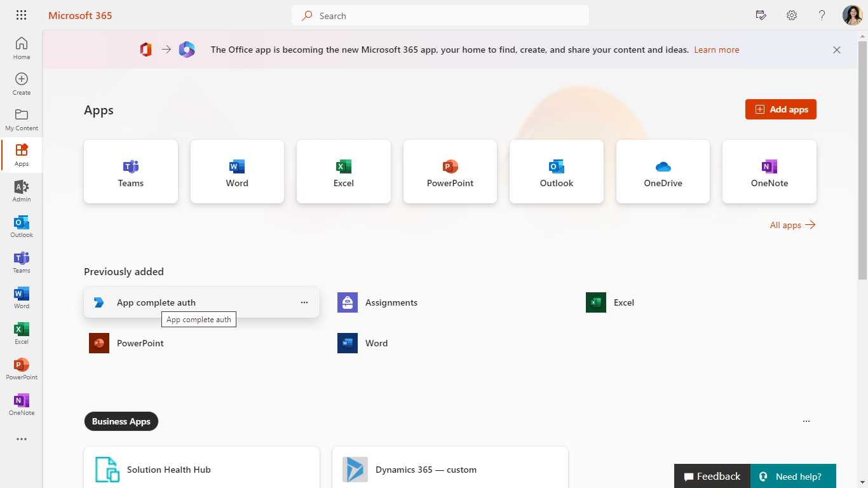Image resolution: width=868 pixels, height=488 pixels.
Task: Open Create in the left sidebar
Action: (x=22, y=84)
